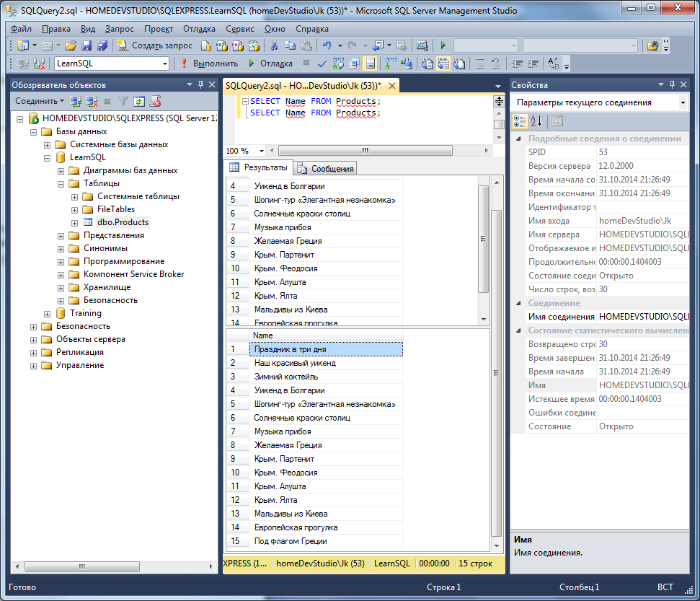
Task: Open the LearnSQL database dropdown
Action: coord(165,64)
